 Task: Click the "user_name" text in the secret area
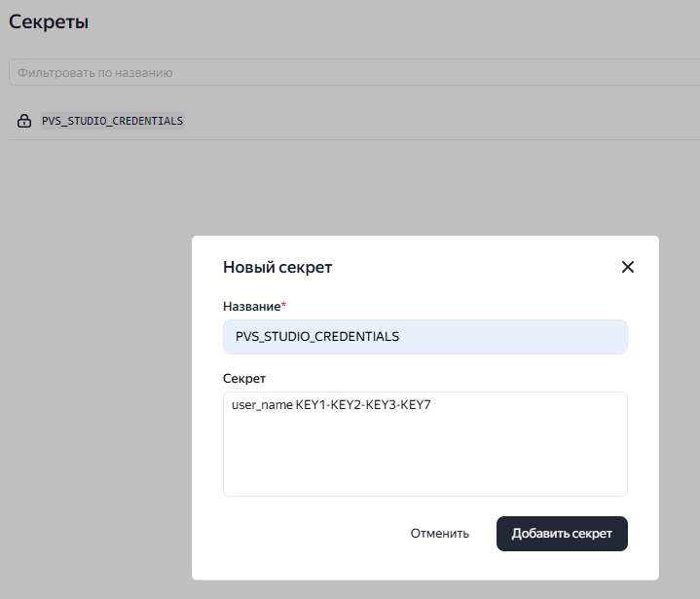click(261, 405)
